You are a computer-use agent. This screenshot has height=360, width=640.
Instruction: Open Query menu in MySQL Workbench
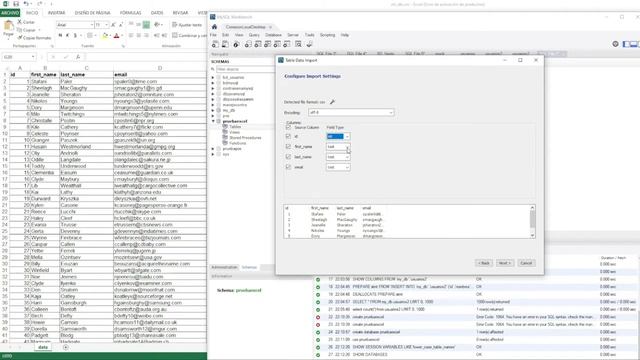pos(254,35)
